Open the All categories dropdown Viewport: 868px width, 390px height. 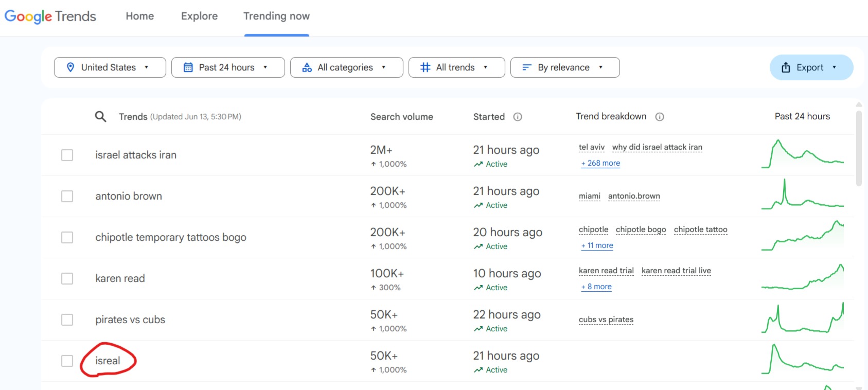click(347, 67)
